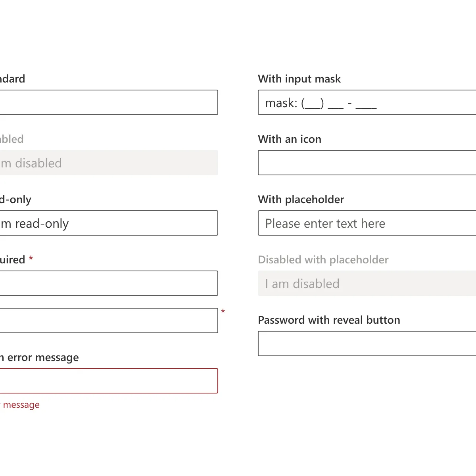Focus the field under the Required label

(109, 283)
